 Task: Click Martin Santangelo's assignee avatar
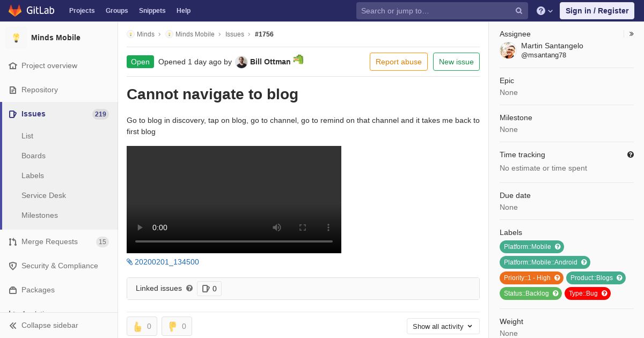tap(508, 50)
